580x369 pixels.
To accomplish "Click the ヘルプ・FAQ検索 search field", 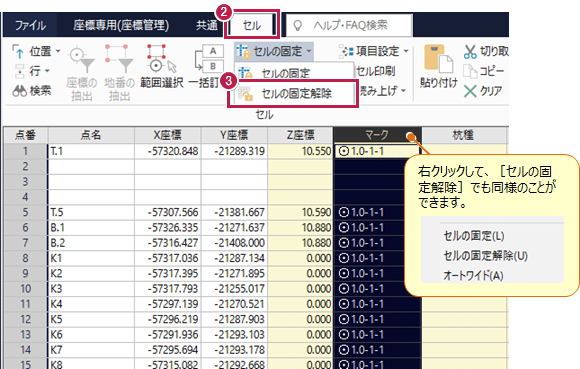I will pos(349,25).
